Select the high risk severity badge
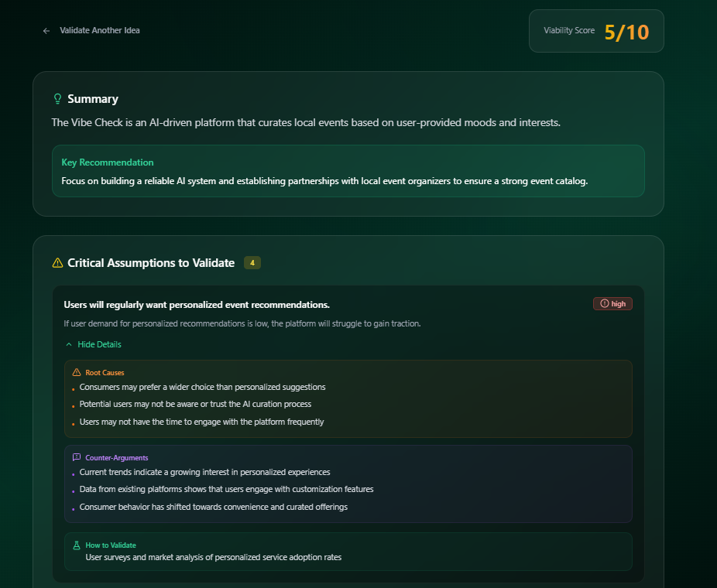 tap(612, 304)
